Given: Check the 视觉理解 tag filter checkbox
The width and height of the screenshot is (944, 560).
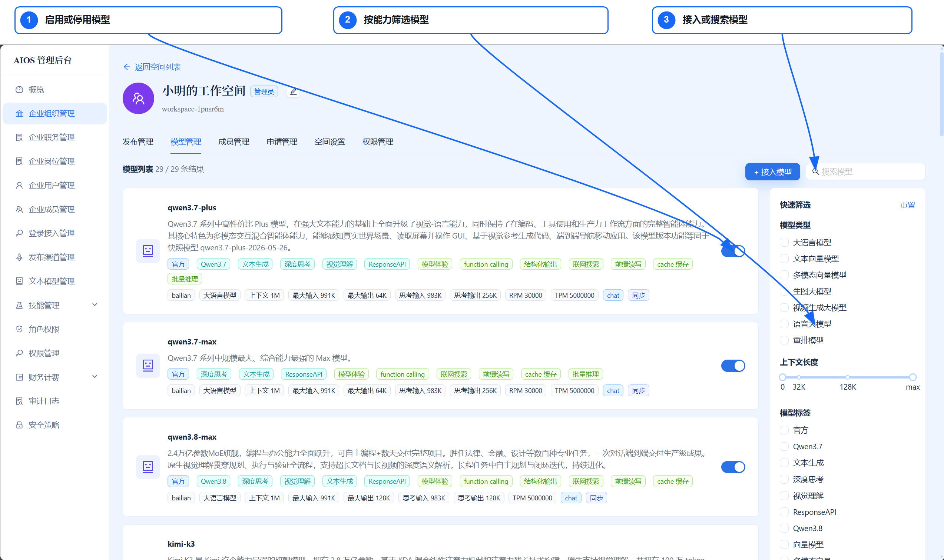Looking at the screenshot, I should coord(784,496).
